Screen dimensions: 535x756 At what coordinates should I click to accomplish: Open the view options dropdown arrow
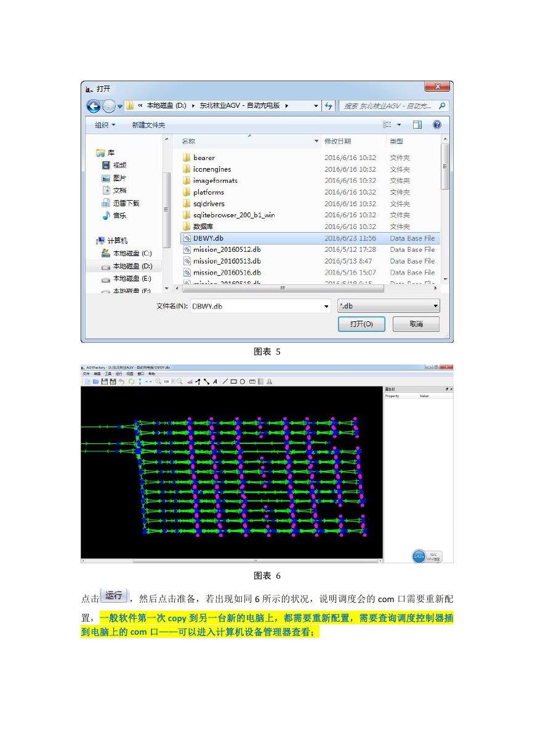pyautogui.click(x=399, y=125)
